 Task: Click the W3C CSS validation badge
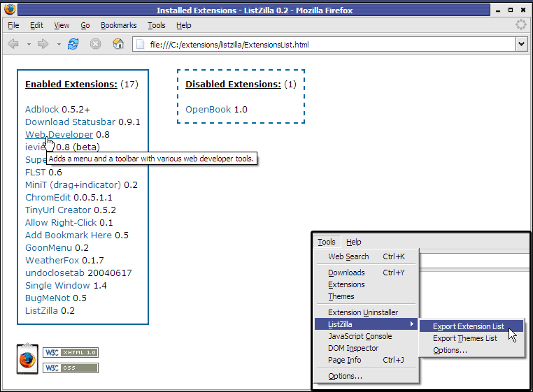tap(71, 368)
